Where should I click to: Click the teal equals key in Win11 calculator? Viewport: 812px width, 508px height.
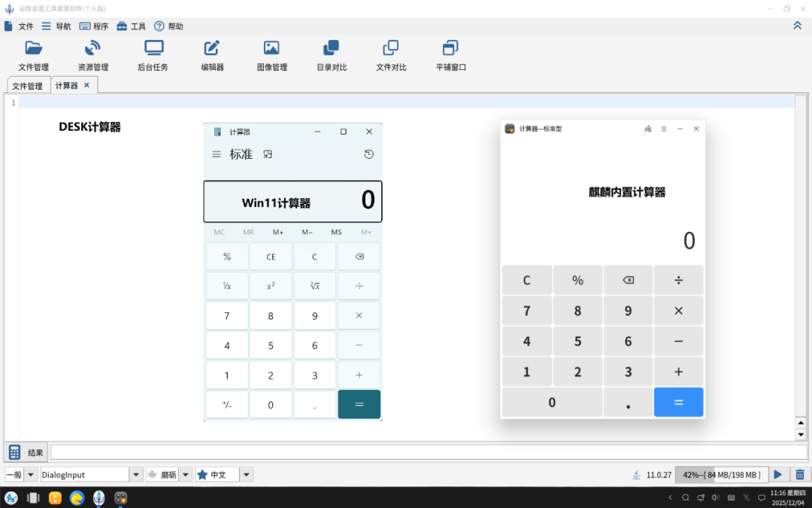click(359, 405)
